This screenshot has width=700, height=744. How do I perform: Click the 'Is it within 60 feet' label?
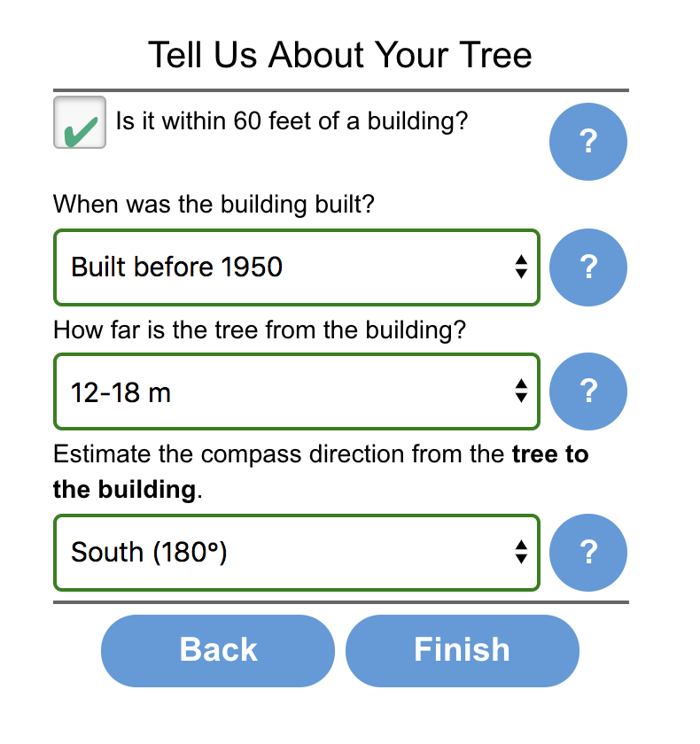[292, 121]
